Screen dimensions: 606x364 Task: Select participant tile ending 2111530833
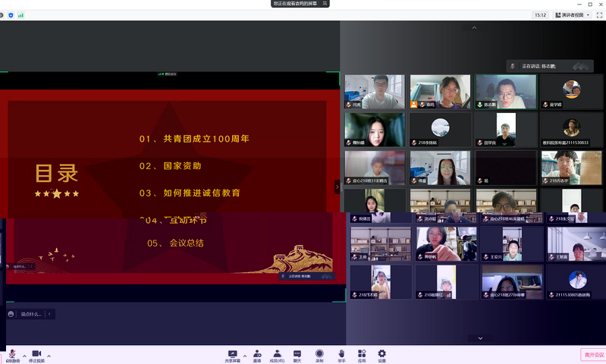pyautogui.click(x=572, y=130)
